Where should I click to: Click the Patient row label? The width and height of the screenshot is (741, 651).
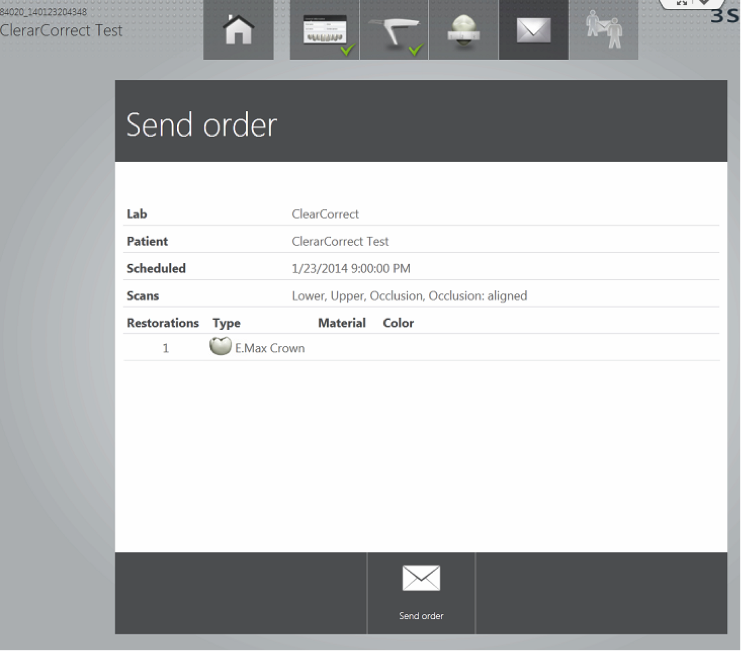pos(147,241)
